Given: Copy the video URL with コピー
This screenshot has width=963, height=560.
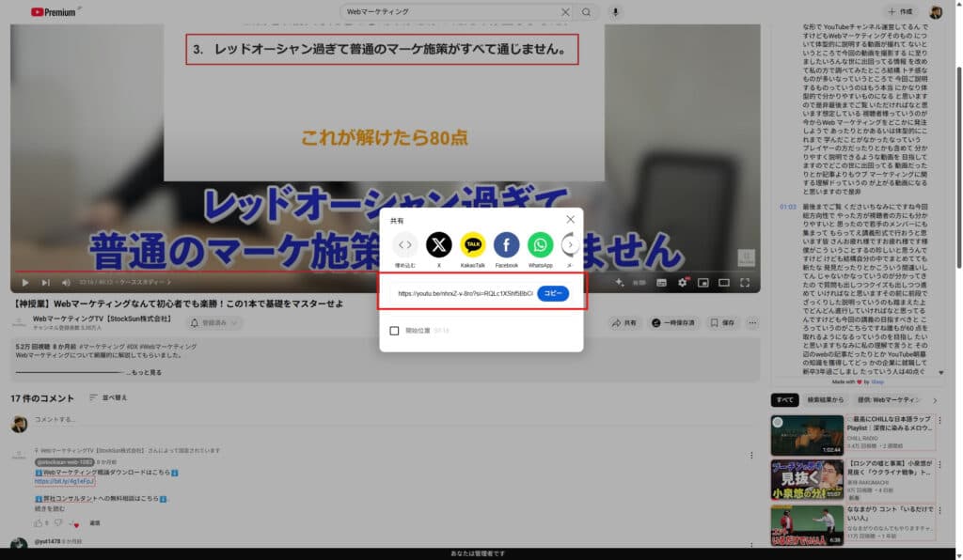Looking at the screenshot, I should (554, 294).
